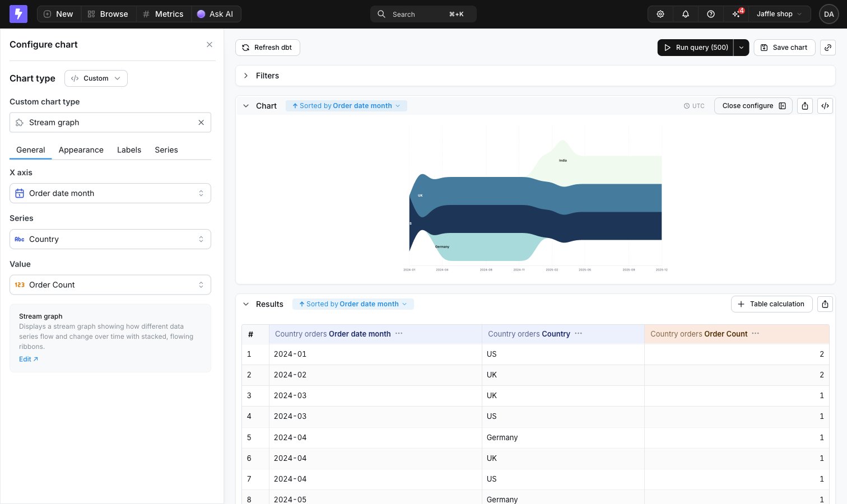Screen dimensions: 847x504
Task: Open the Chart Sorted by Order date month dropdown
Action: point(346,106)
